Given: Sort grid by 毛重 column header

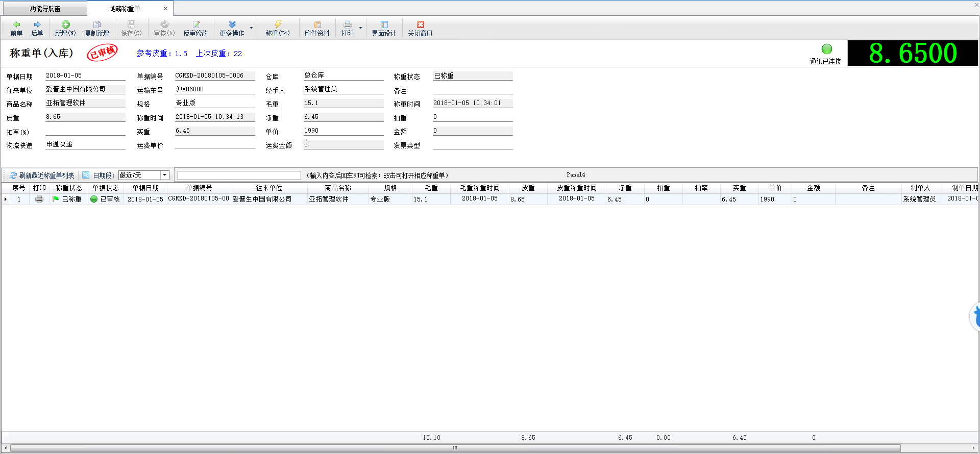Looking at the screenshot, I should point(431,188).
